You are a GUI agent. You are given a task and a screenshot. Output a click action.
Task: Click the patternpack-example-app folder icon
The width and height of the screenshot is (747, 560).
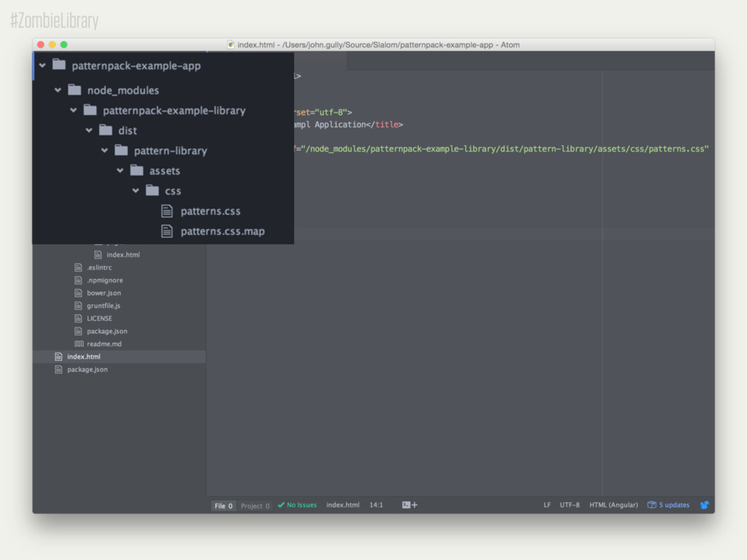59,64
